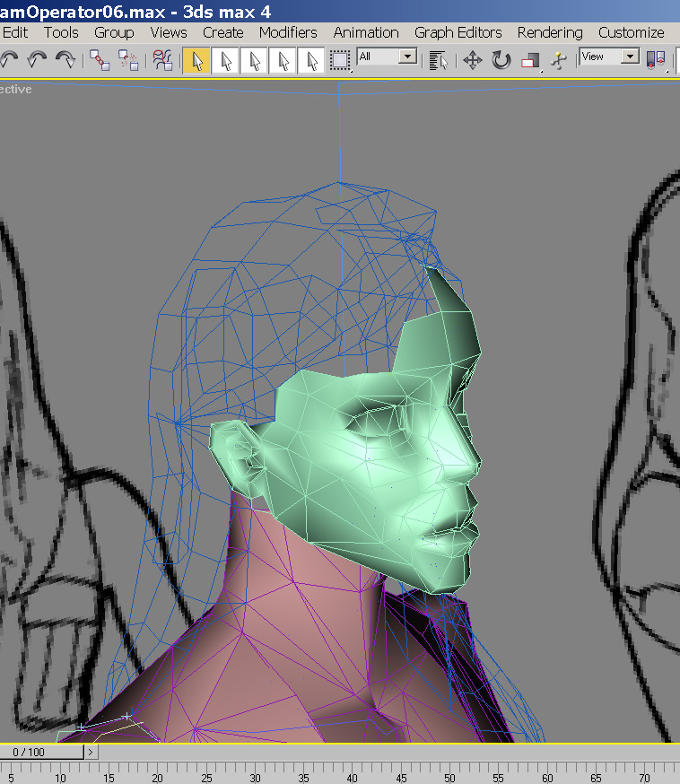
Task: Choose the Select and Scale tool
Action: click(x=531, y=60)
